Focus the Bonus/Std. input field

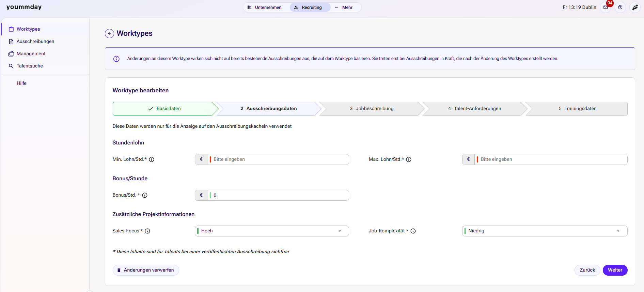coord(279,195)
